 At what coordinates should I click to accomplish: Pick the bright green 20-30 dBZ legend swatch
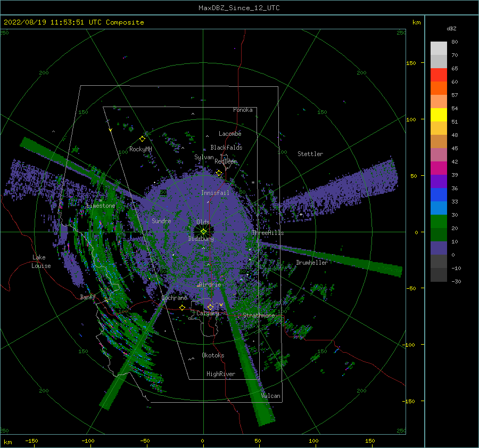coord(439,222)
